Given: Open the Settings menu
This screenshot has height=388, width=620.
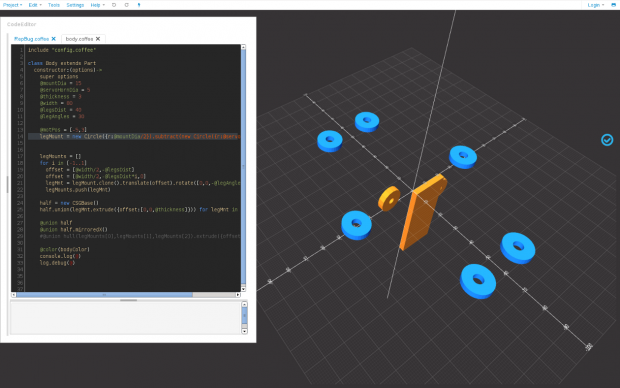Looking at the screenshot, I should point(75,5).
